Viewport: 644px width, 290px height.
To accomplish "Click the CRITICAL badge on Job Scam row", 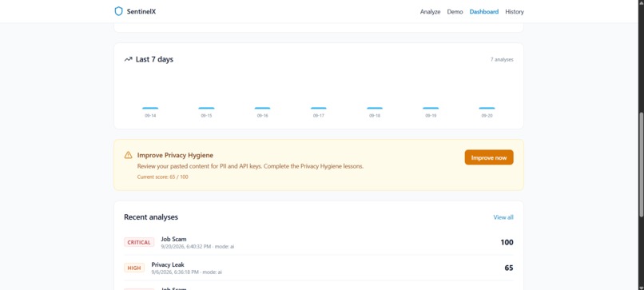I will (139, 242).
